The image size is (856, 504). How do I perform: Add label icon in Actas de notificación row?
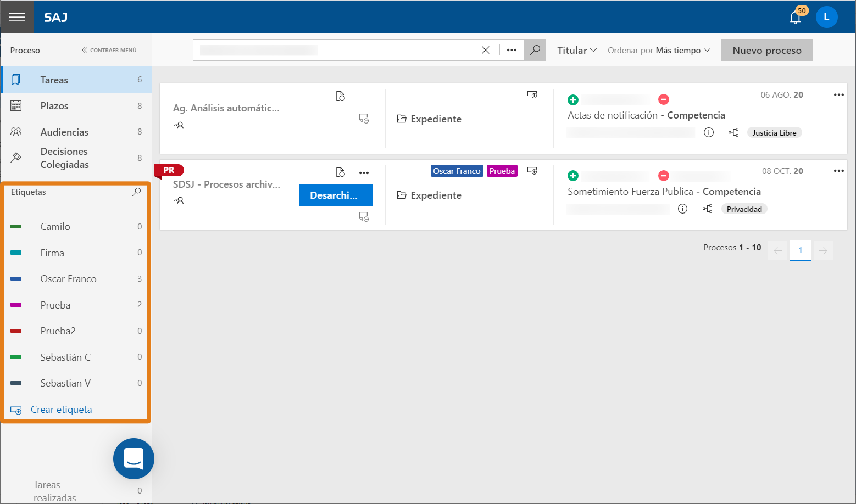pyautogui.click(x=532, y=94)
